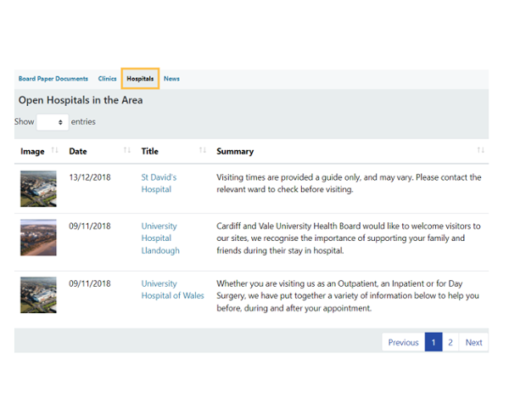Open University Hospital Llandough link
Image resolution: width=509 pixels, height=420 pixels.
tap(160, 238)
